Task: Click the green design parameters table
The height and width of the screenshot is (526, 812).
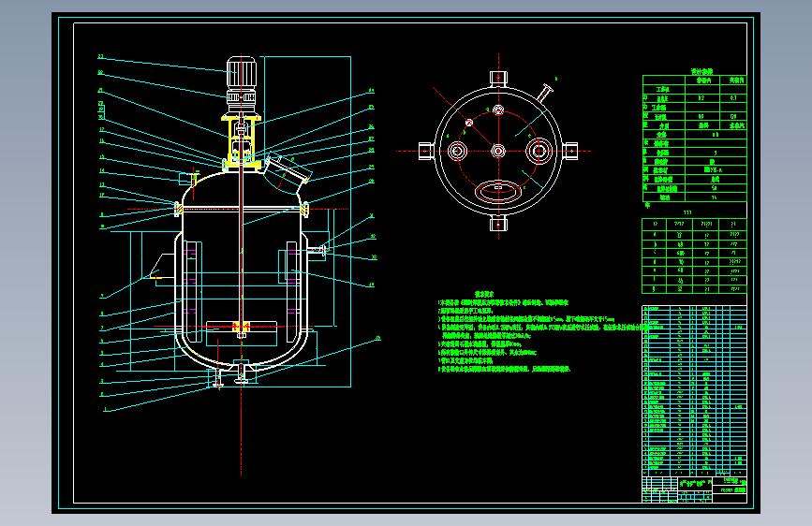Action: 694,139
